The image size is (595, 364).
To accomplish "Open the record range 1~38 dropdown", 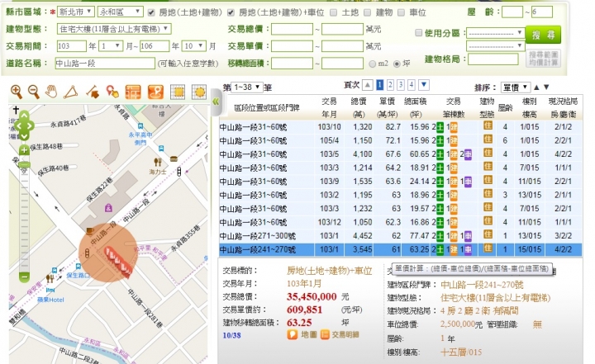I will [246, 87].
